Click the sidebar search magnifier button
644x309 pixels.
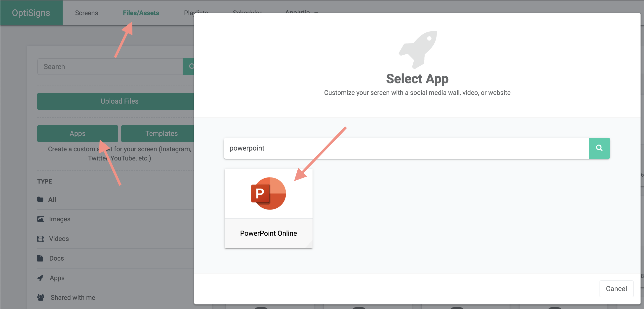(x=189, y=67)
